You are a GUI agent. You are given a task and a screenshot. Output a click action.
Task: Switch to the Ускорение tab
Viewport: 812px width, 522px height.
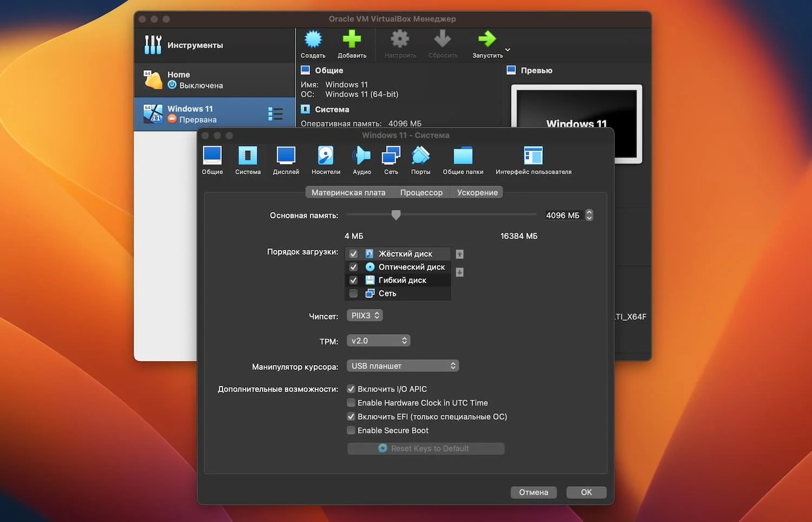(477, 193)
